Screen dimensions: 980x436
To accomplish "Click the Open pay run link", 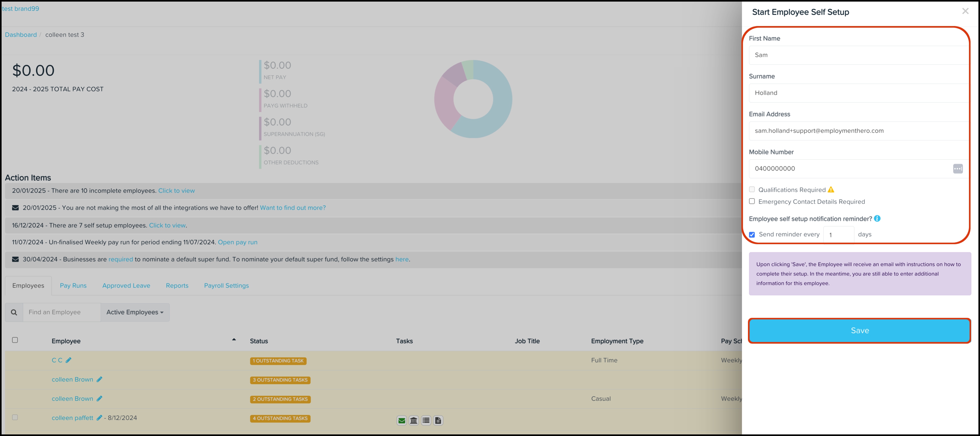I will click(x=237, y=242).
